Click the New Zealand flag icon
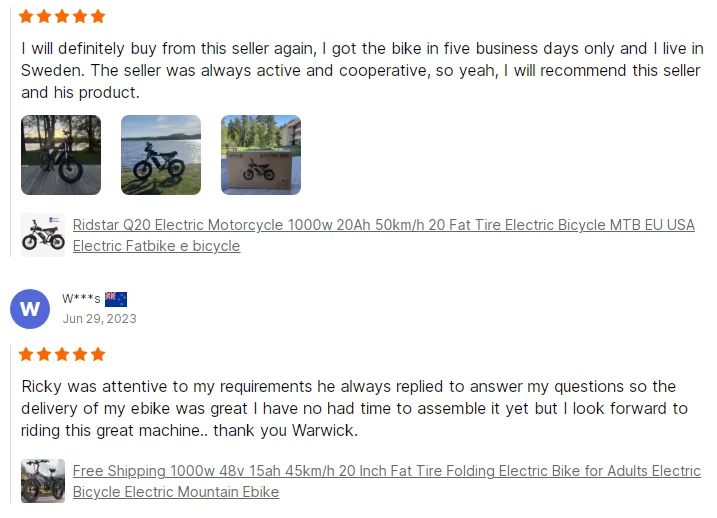Screen dimensions: 717x518 [x=116, y=299]
